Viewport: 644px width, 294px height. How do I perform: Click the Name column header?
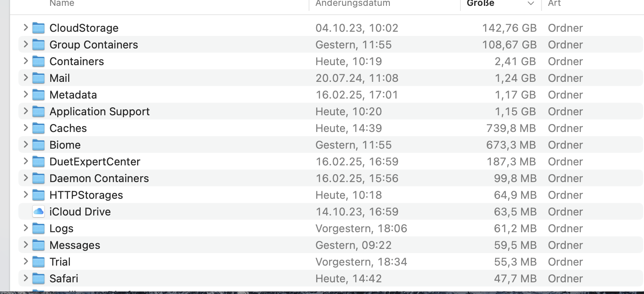pos(62,3)
